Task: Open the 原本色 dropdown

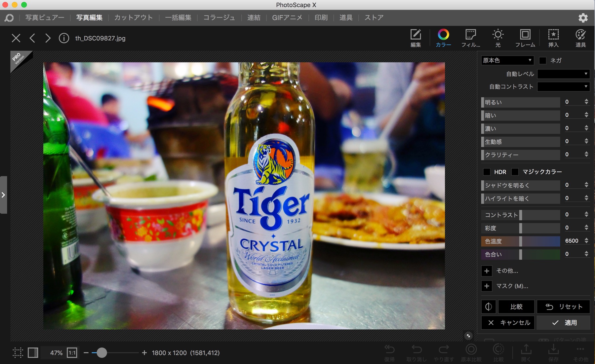Action: coord(507,60)
